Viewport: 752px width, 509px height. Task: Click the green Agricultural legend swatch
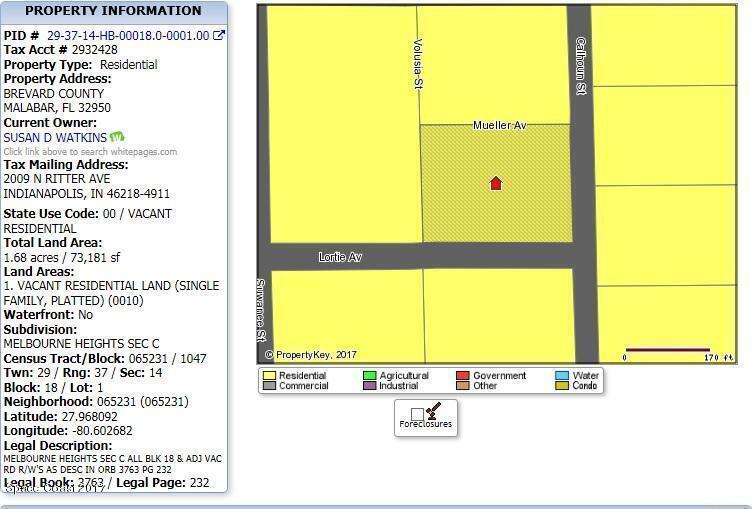(369, 376)
